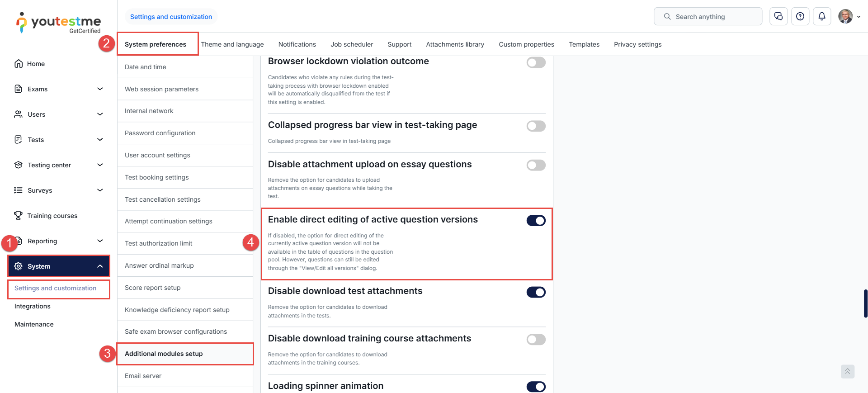Toggle Disable download training course attachments switch
This screenshot has height=393, width=868.
(x=536, y=340)
